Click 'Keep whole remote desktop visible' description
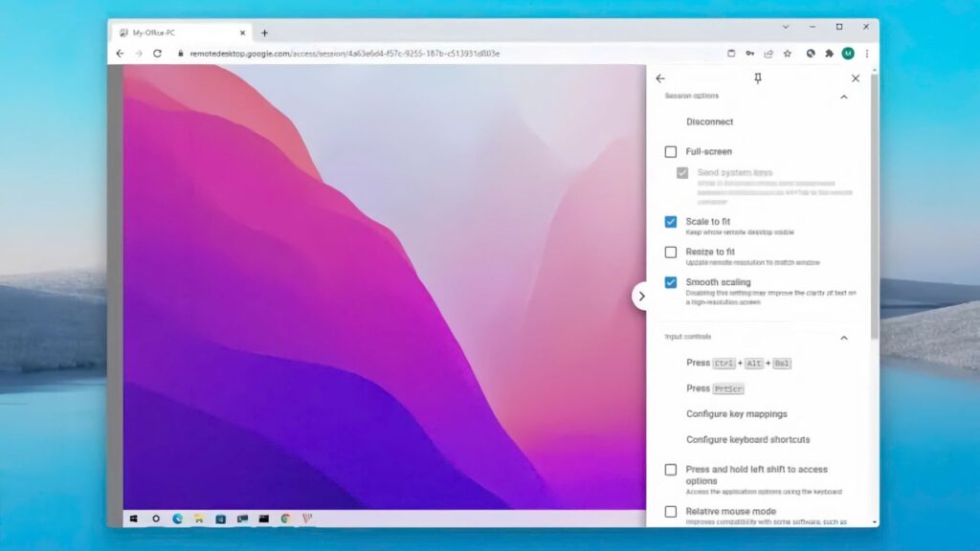The height and width of the screenshot is (551, 980). point(740,232)
